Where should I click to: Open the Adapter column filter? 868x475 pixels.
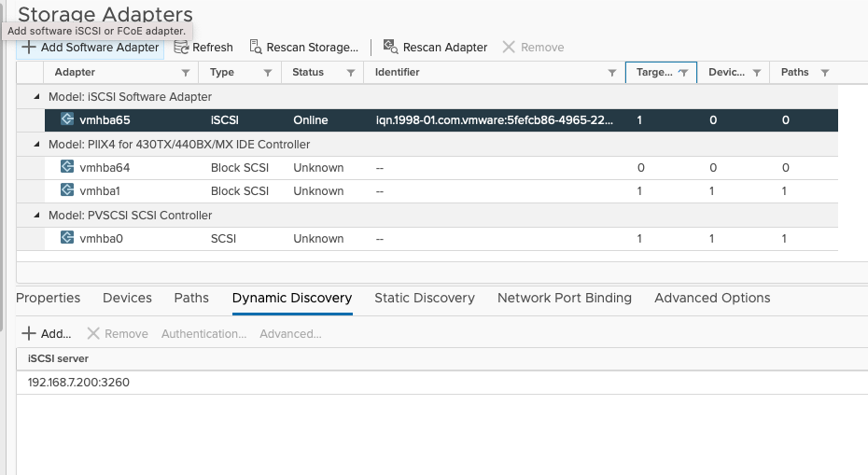tap(186, 73)
